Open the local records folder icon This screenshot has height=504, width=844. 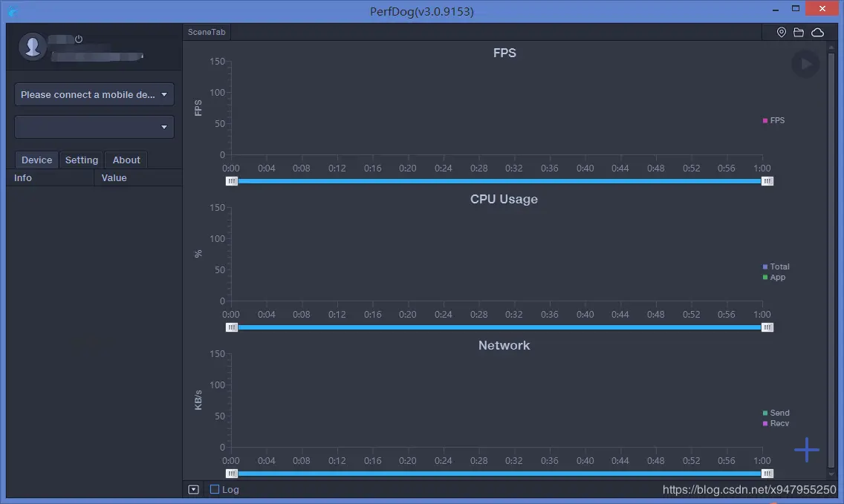point(799,32)
